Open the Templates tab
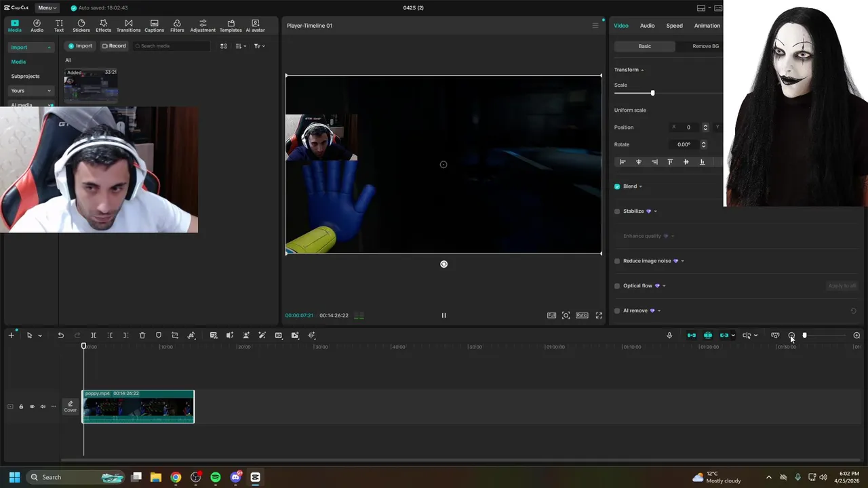 231,26
